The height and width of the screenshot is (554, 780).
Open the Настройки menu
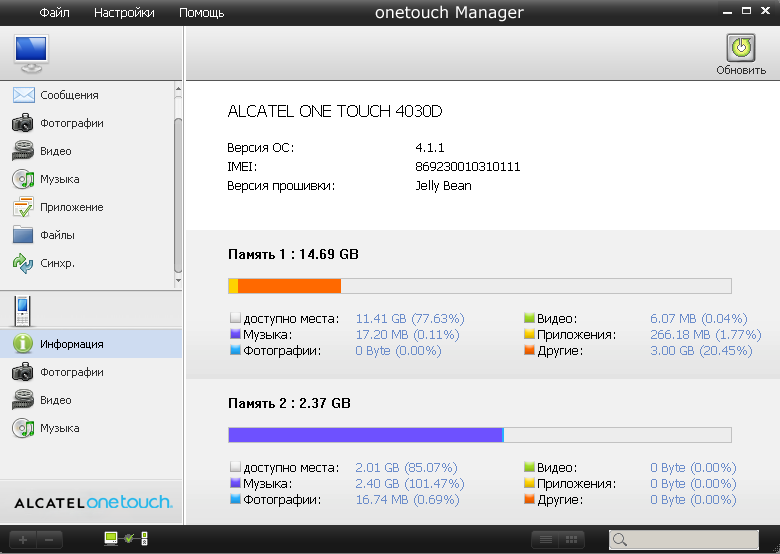(124, 12)
